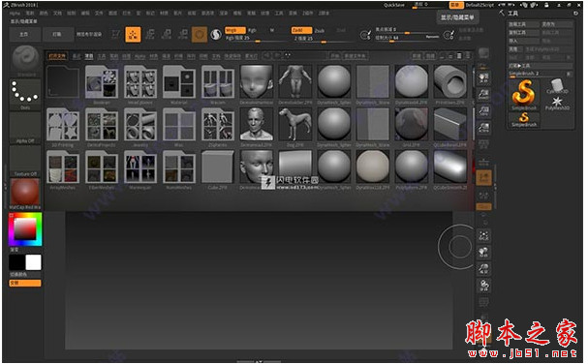The height and width of the screenshot is (364, 588).
Task: Switch to the Alpha tab in LightBox
Action: pos(139,56)
